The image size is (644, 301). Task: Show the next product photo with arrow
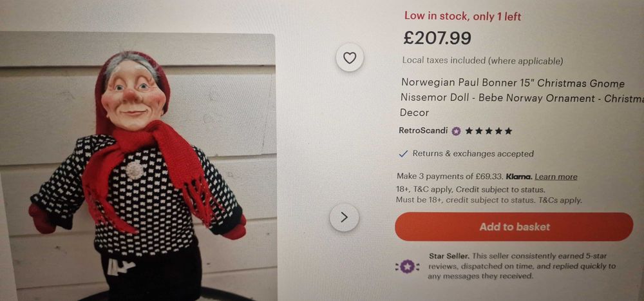[x=344, y=217]
